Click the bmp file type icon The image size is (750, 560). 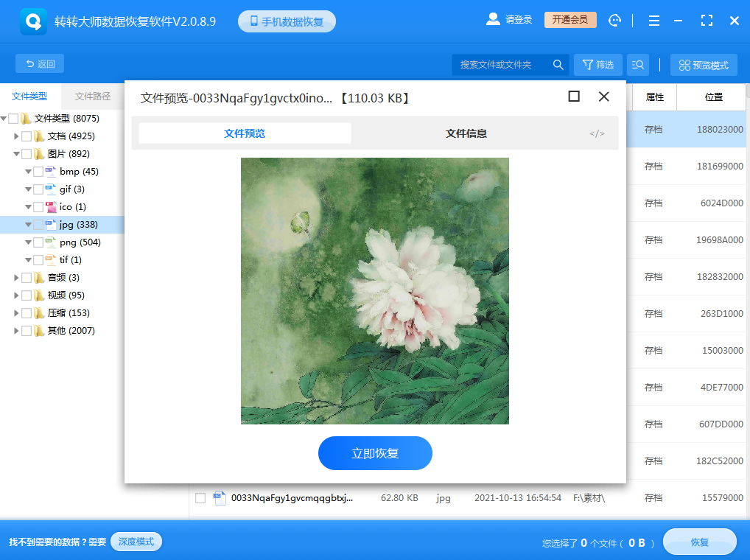tap(51, 171)
